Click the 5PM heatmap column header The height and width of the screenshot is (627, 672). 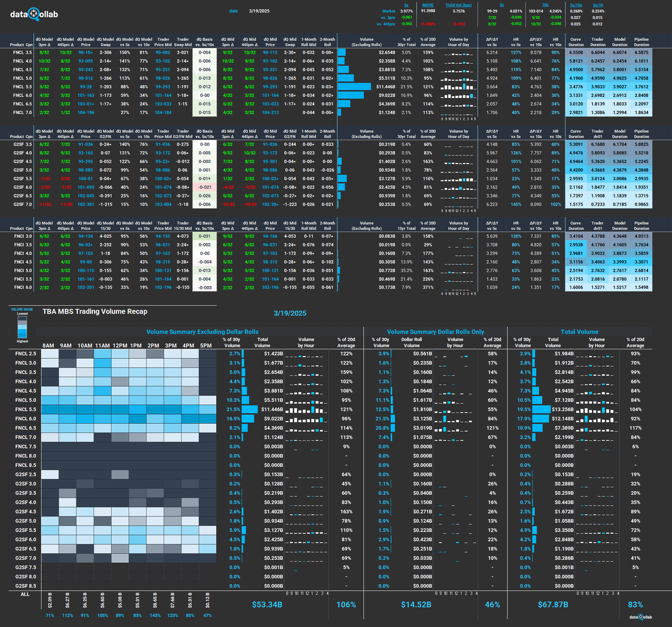pyautogui.click(x=206, y=345)
